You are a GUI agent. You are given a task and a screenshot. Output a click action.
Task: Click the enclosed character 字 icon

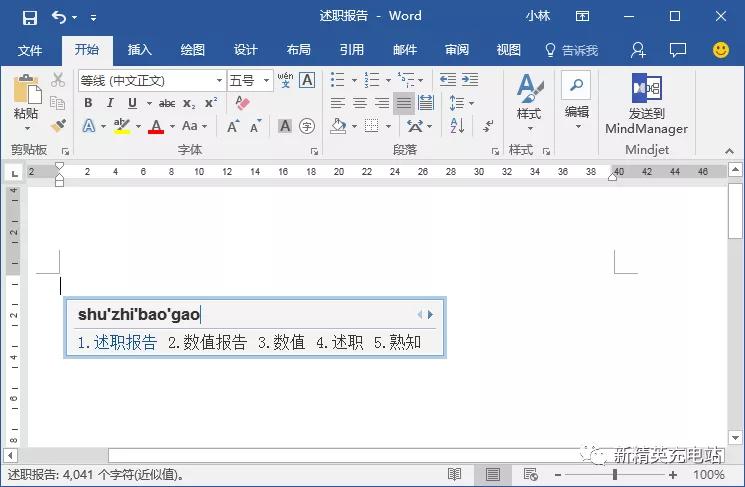pyautogui.click(x=307, y=126)
